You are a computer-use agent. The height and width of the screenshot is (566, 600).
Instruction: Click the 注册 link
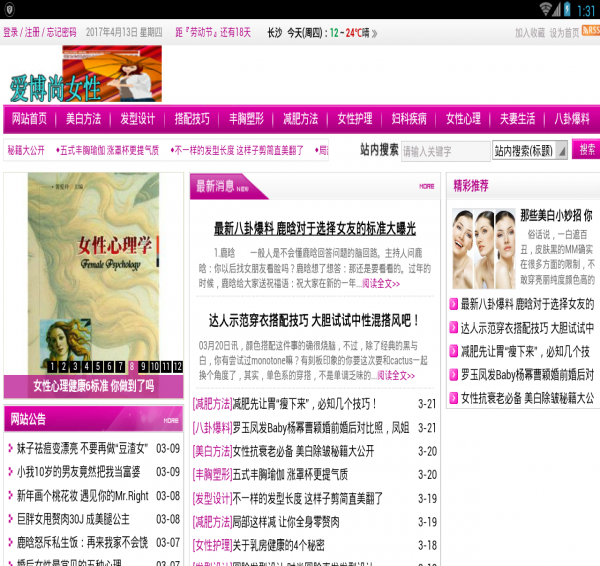pyautogui.click(x=32, y=32)
